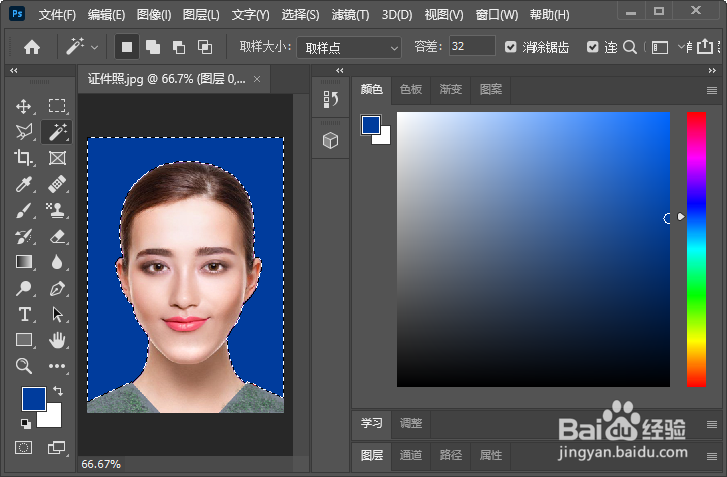The image size is (727, 477).
Task: Open the 图层 panel group flyout menu
Action: 712,457
